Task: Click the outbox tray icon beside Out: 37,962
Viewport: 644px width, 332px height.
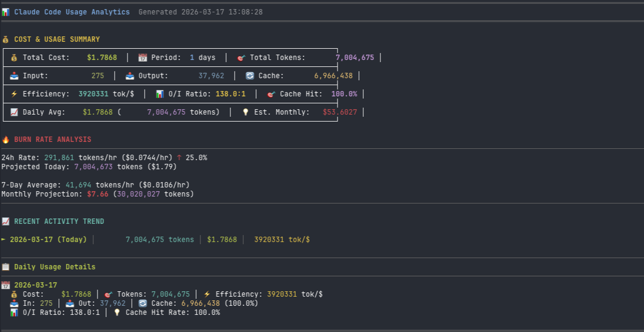Action: click(x=70, y=304)
